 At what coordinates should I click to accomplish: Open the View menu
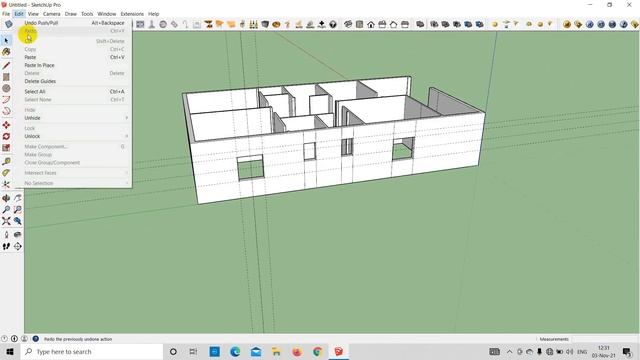[x=33, y=14]
